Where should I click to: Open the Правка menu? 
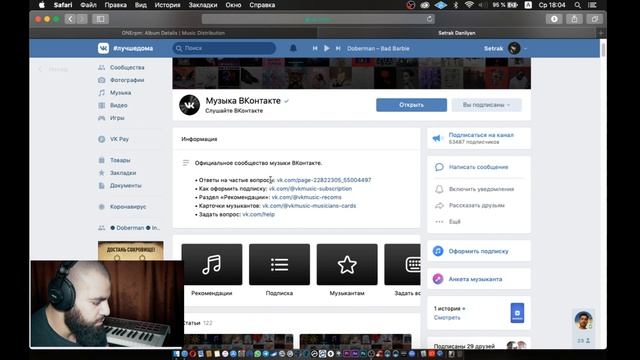[x=116, y=5]
